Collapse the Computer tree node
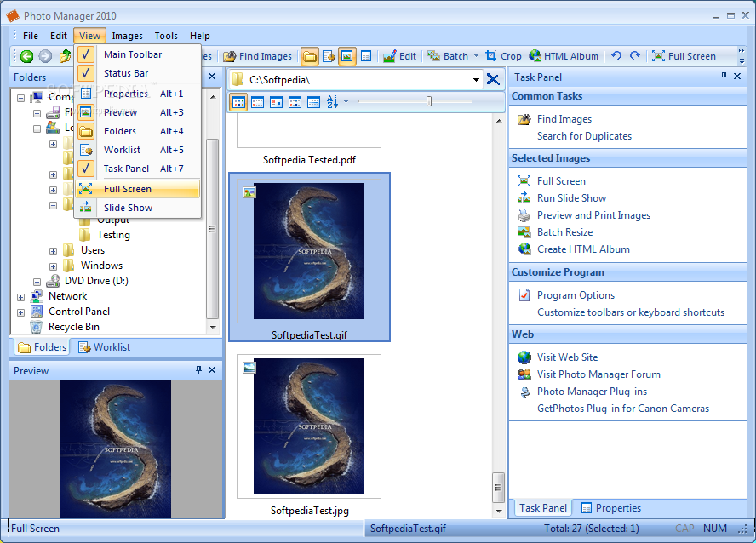 tap(20, 98)
